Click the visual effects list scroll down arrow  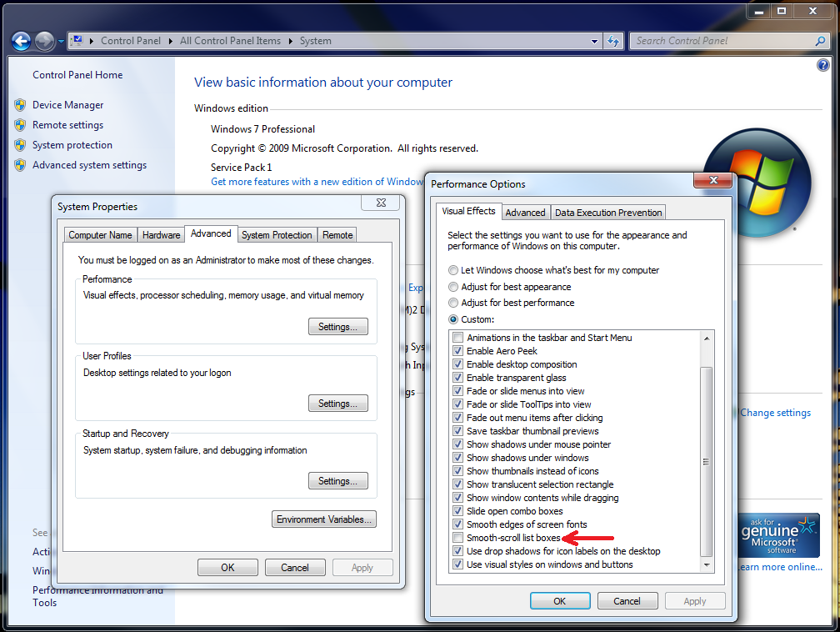pos(707,565)
